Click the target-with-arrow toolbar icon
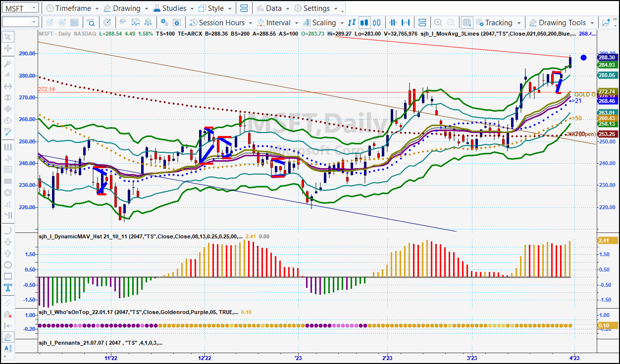The width and height of the screenshot is (620, 364). (x=107, y=22)
